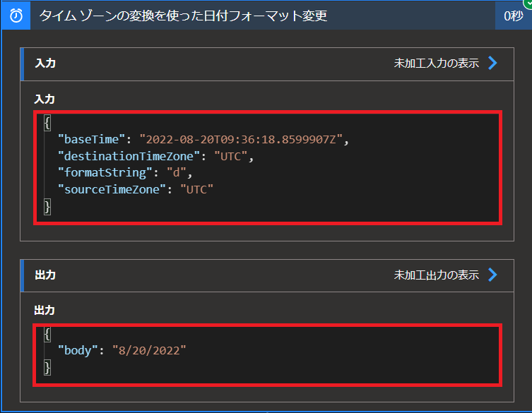
Task: Open 未加工入力の表示 link
Action: click(x=437, y=63)
